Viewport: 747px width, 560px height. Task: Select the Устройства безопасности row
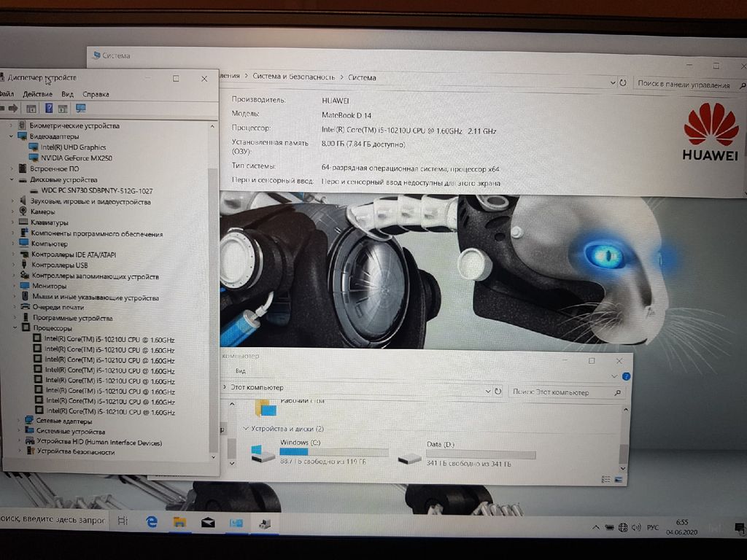pyautogui.click(x=76, y=451)
